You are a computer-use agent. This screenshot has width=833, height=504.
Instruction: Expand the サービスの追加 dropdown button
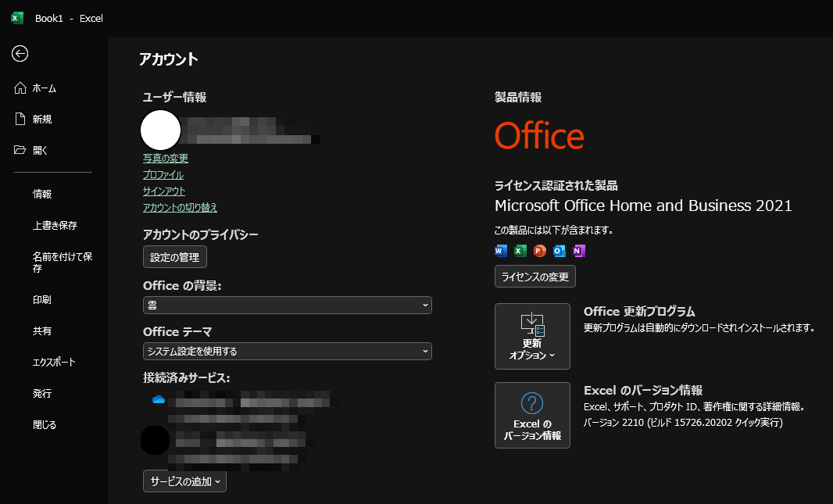[x=185, y=481]
